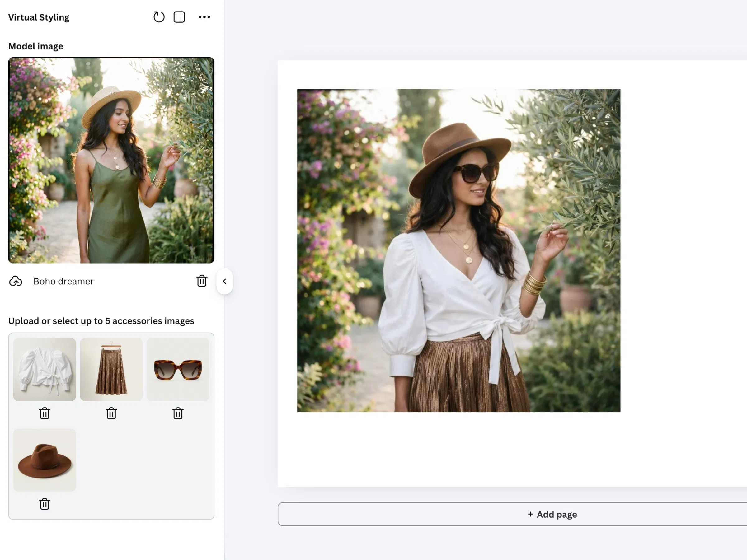Image resolution: width=747 pixels, height=560 pixels.
Task: Delete the Boho dreamer model image
Action: point(202,281)
